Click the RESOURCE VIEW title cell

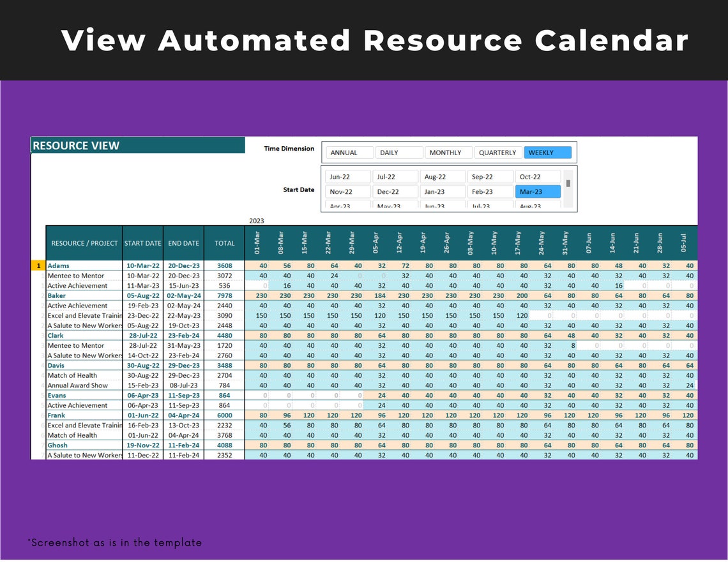(x=138, y=145)
